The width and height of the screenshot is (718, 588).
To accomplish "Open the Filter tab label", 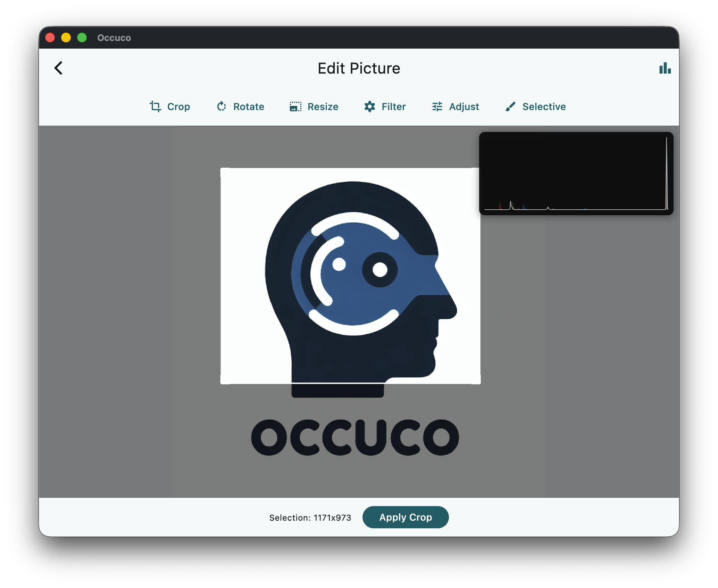I will [393, 107].
